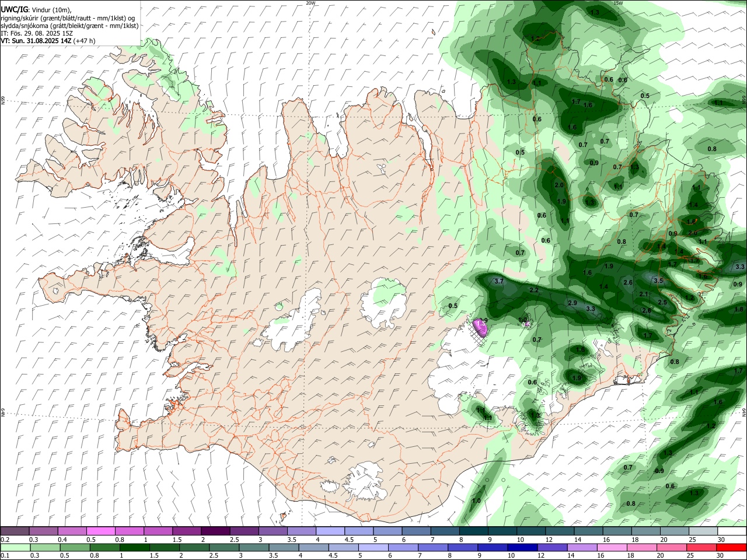This screenshot has height=560, width=747.
Task: Click the palest green 0.1 swatch in bottom legend row
Action: (15, 547)
